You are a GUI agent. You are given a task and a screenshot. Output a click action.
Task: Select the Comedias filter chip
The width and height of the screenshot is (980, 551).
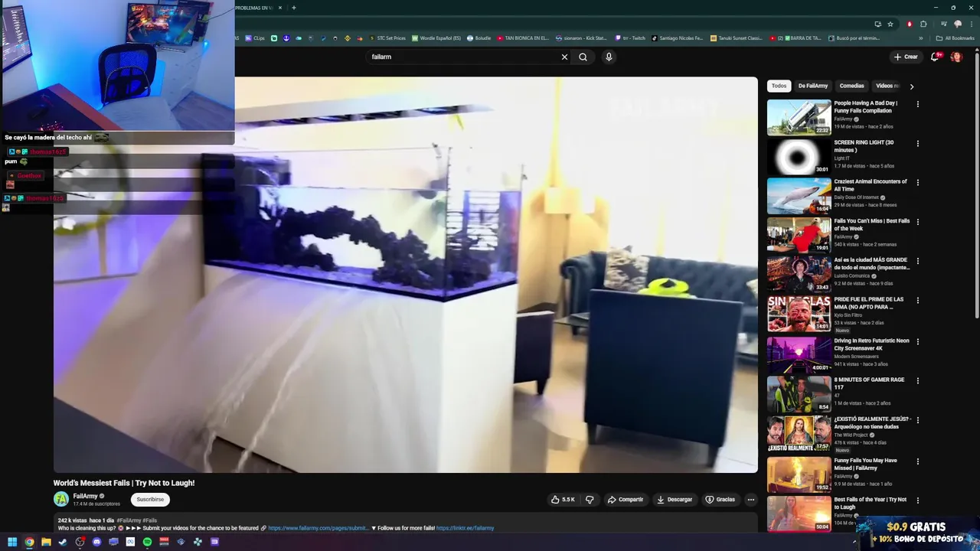tap(851, 86)
